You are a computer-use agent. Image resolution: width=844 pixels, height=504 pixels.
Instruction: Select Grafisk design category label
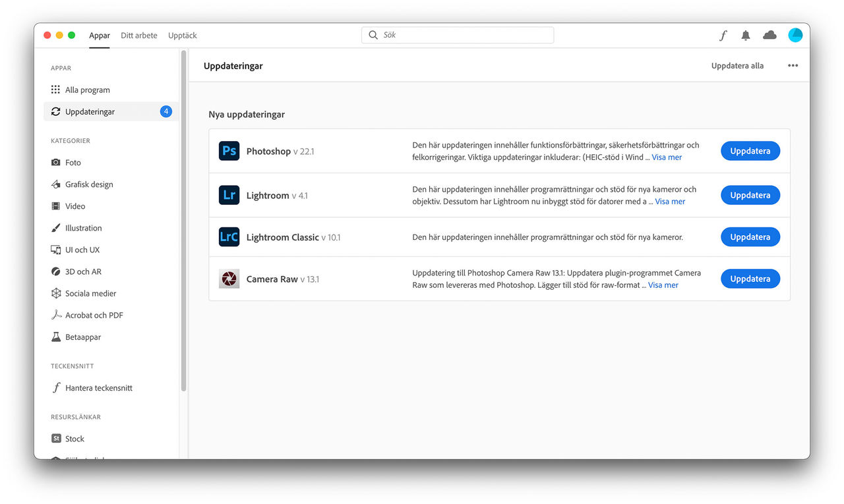[x=89, y=184]
